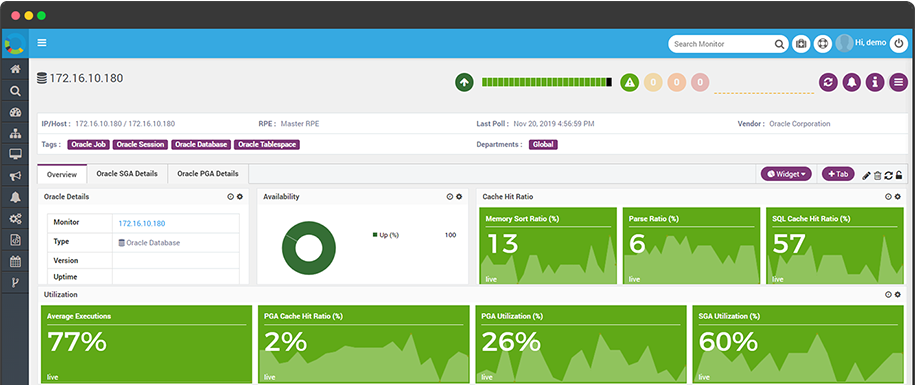Open the megaphone icon in the sidebar
Screen dimensions: 916x385
16,176
